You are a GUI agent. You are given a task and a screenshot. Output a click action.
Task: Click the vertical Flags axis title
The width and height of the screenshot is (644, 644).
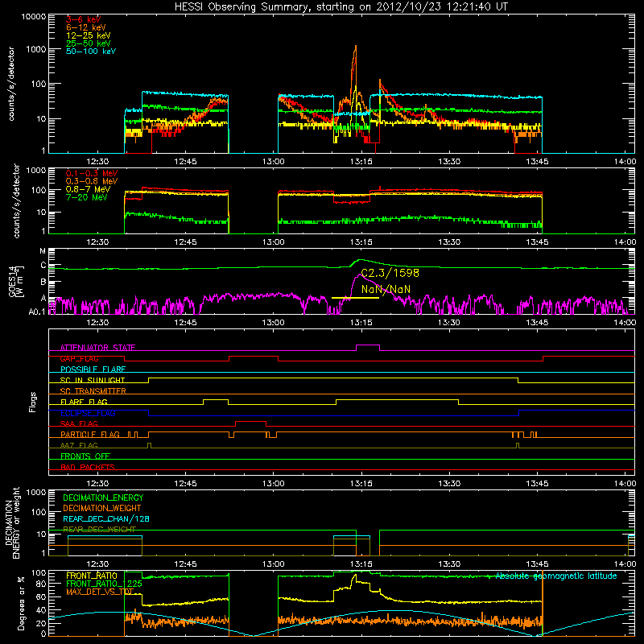pyautogui.click(x=33, y=402)
